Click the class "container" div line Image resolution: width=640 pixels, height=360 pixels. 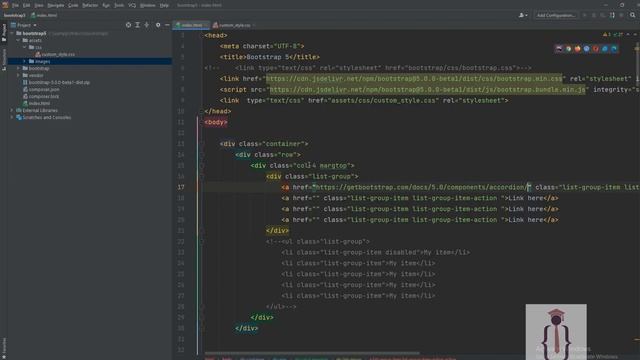click(x=264, y=144)
